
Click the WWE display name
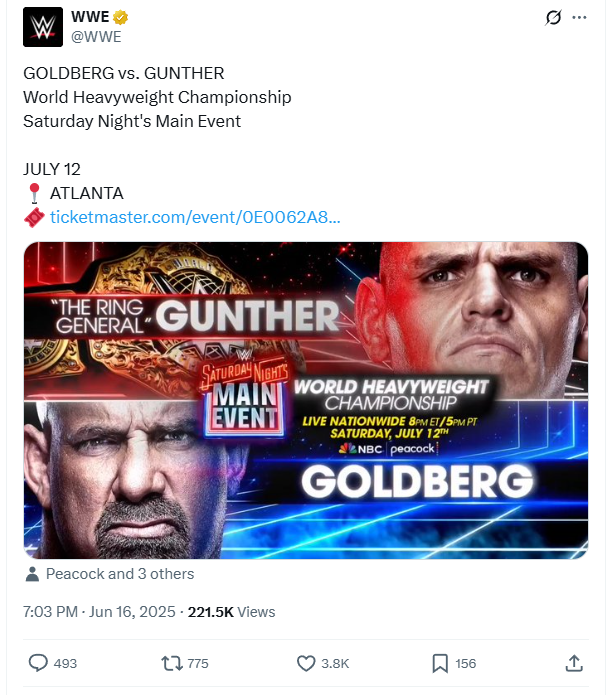pos(91,18)
